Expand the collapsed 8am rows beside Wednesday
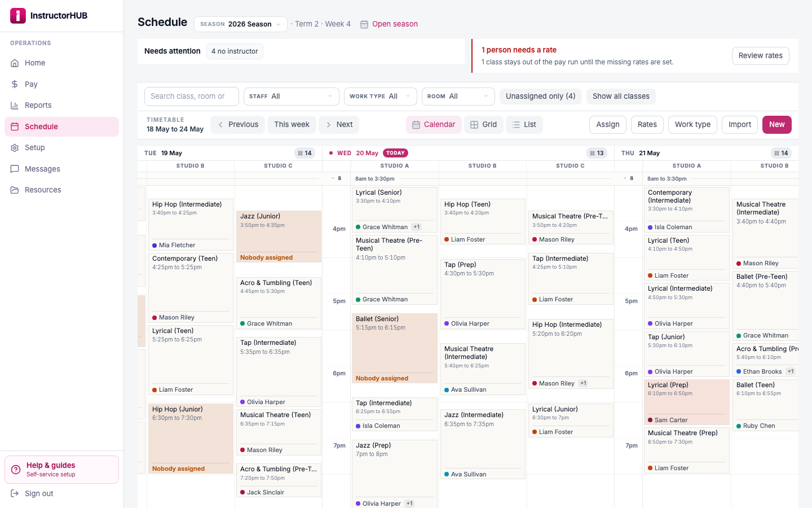812x508 pixels. pos(336,178)
